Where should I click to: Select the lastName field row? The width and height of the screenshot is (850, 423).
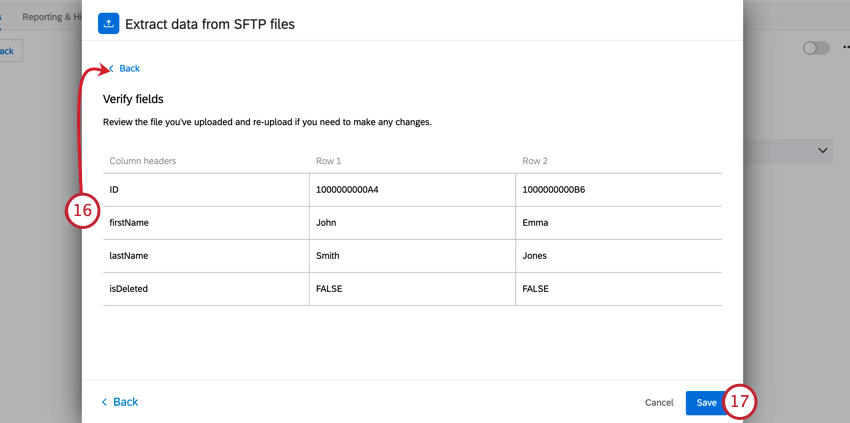(x=412, y=256)
